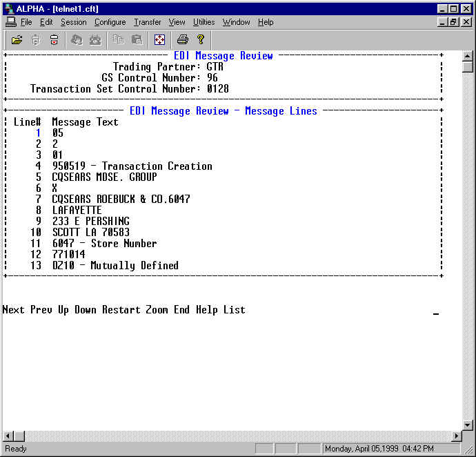Click the Copy toolbar icon
The image size is (476, 457).
pos(119,40)
